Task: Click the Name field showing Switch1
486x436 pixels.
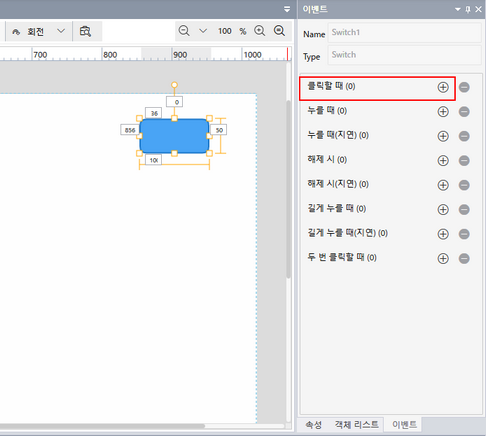Action: pyautogui.click(x=405, y=33)
